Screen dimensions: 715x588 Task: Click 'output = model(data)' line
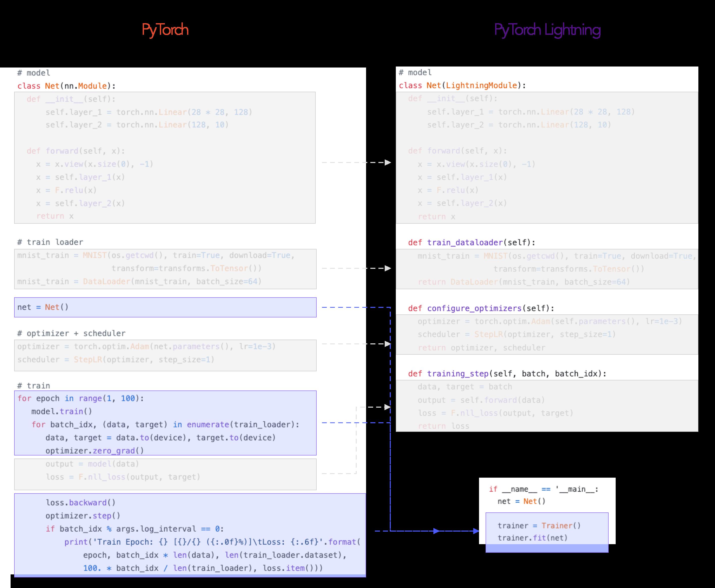[x=92, y=464]
